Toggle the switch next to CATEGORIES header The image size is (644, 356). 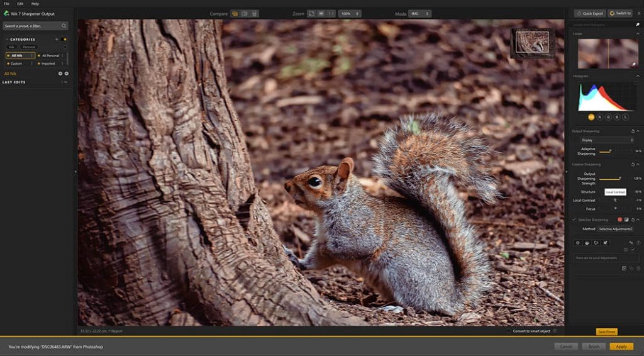click(64, 40)
